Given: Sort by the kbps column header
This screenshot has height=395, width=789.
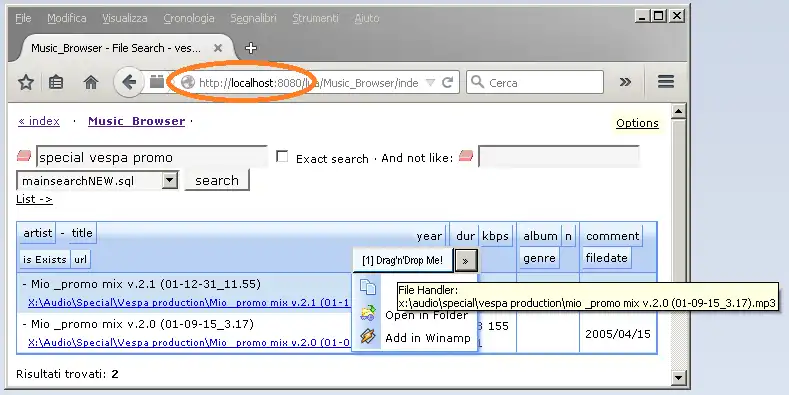Looking at the screenshot, I should pyautogui.click(x=495, y=236).
